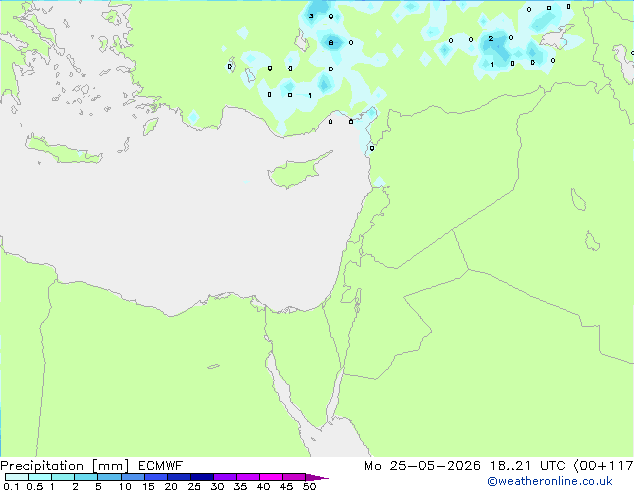
Task: Click the 40–45 mm magenta legend swatch
Action: pyautogui.click(x=271, y=477)
